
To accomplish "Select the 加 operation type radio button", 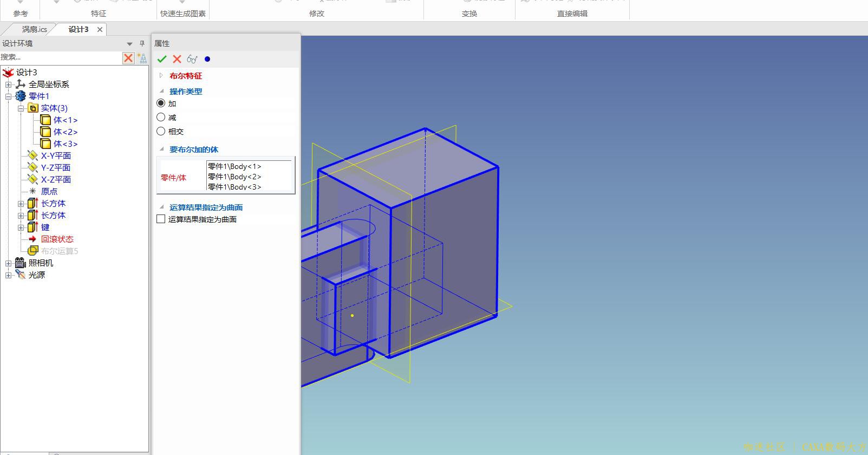I will pos(161,103).
